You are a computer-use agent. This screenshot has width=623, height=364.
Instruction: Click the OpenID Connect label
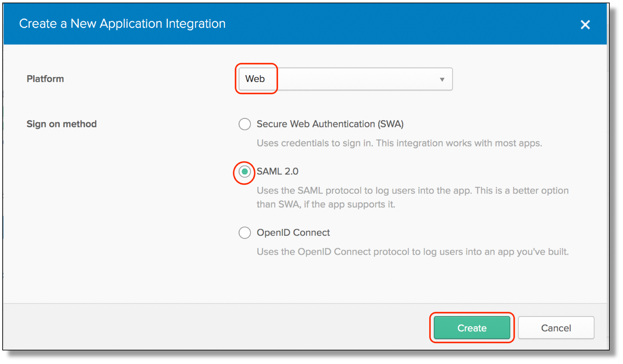pyautogui.click(x=293, y=233)
